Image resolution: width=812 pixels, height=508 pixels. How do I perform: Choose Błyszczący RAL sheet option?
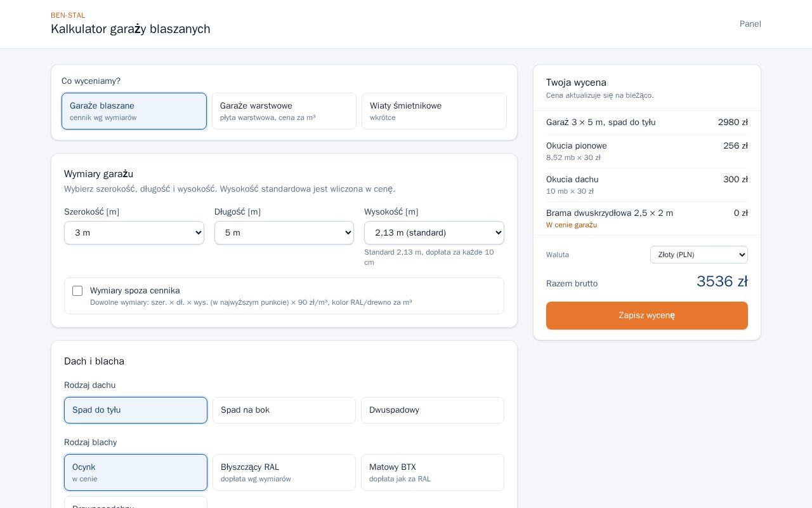coord(284,472)
